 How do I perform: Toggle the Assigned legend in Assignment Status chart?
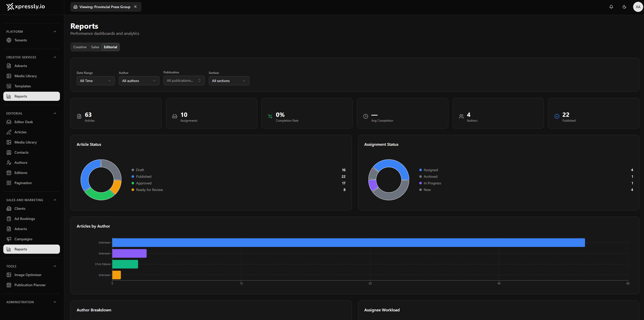(x=431, y=170)
